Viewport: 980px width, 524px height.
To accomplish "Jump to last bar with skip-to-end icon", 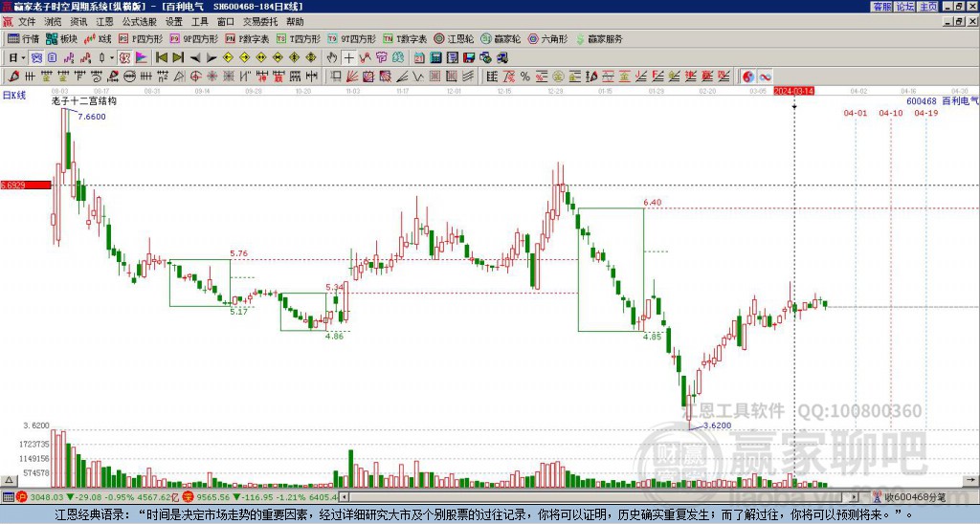I will click(x=178, y=57).
